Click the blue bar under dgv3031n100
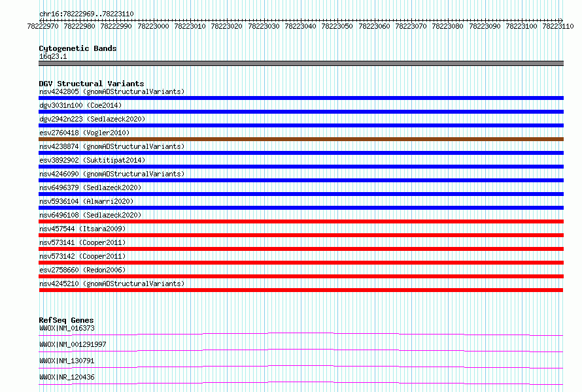The image size is (582, 392). pos(301,112)
